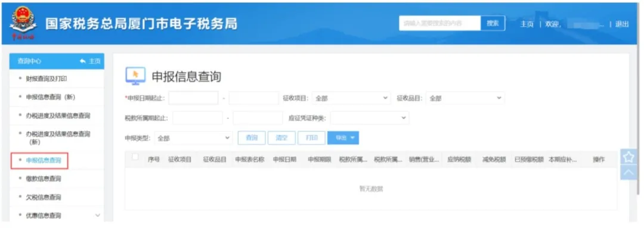Click the 本期应补... column header
This screenshot has height=228, width=644.
pos(563,160)
